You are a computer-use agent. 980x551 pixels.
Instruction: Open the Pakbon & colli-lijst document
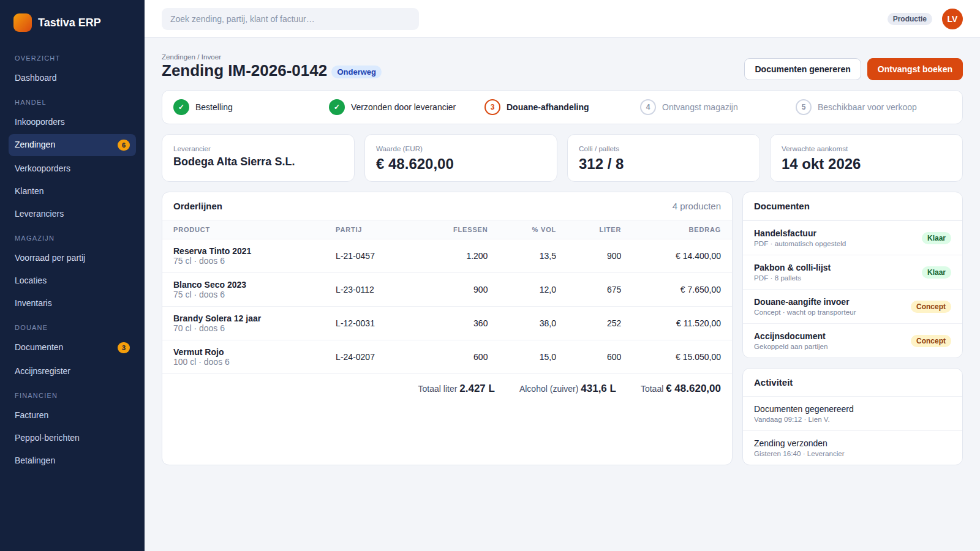pos(853,272)
